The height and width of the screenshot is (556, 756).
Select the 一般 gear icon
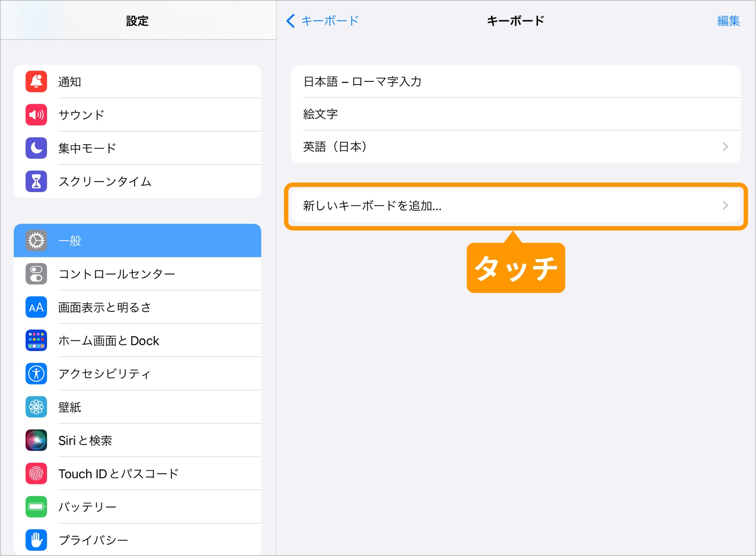pyautogui.click(x=36, y=241)
